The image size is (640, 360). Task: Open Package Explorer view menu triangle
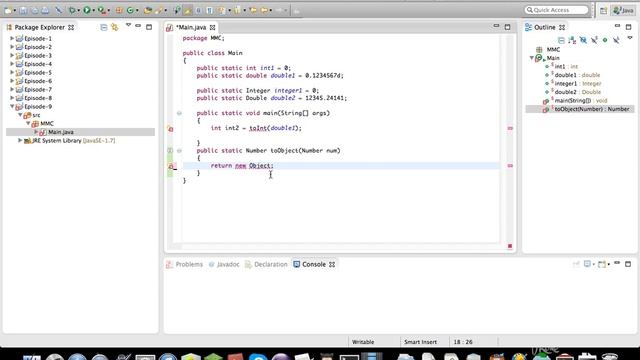(128, 25)
